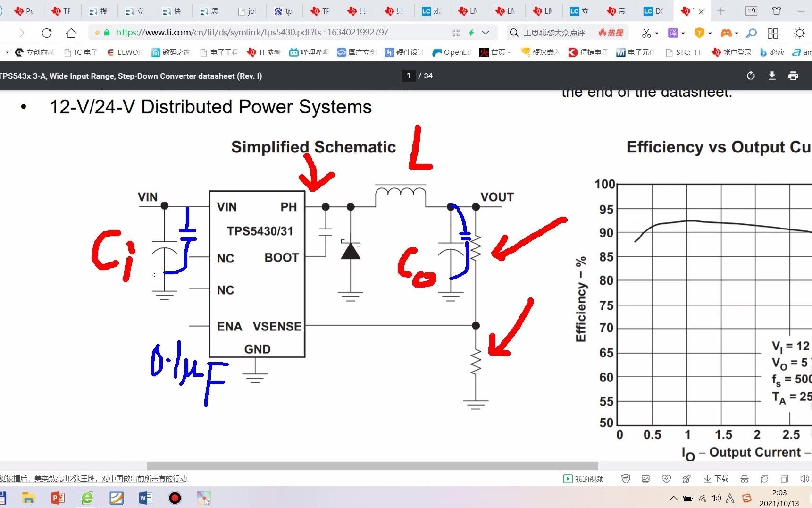Open the picture icon in the status bar

(645, 479)
